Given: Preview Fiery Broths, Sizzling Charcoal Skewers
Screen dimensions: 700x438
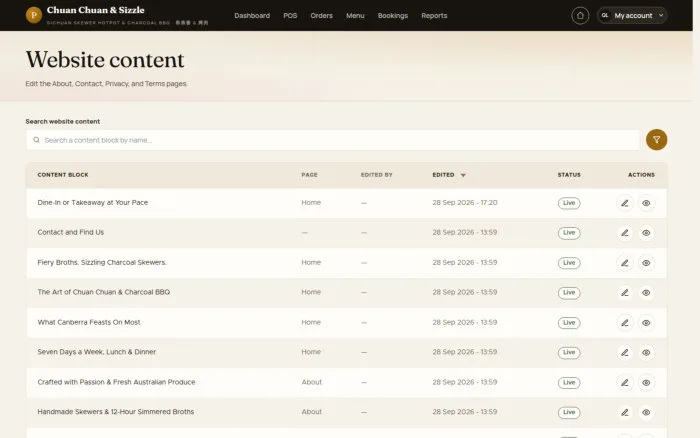Looking at the screenshot, I should coord(646,263).
